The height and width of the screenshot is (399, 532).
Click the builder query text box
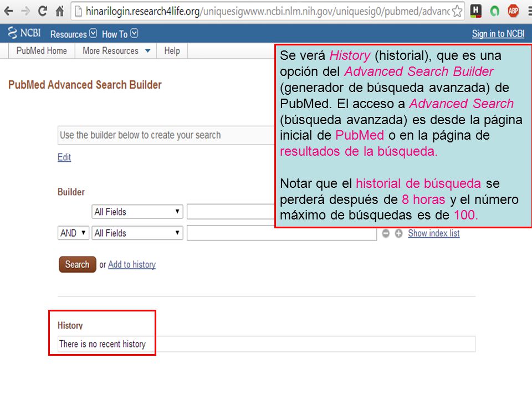tap(166, 135)
